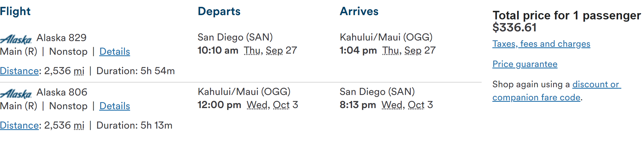Click the Alaska logo beside flight 806
This screenshot has width=644, height=142.
point(16,94)
